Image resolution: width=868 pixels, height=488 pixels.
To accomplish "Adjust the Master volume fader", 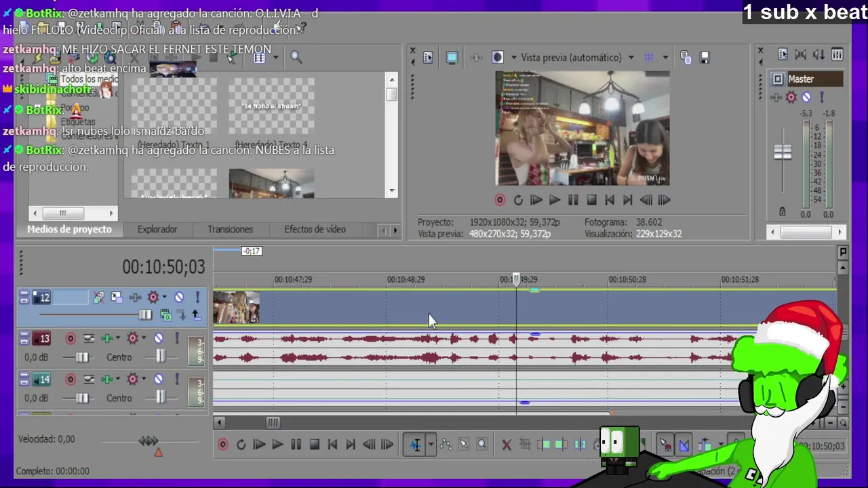I will [783, 153].
